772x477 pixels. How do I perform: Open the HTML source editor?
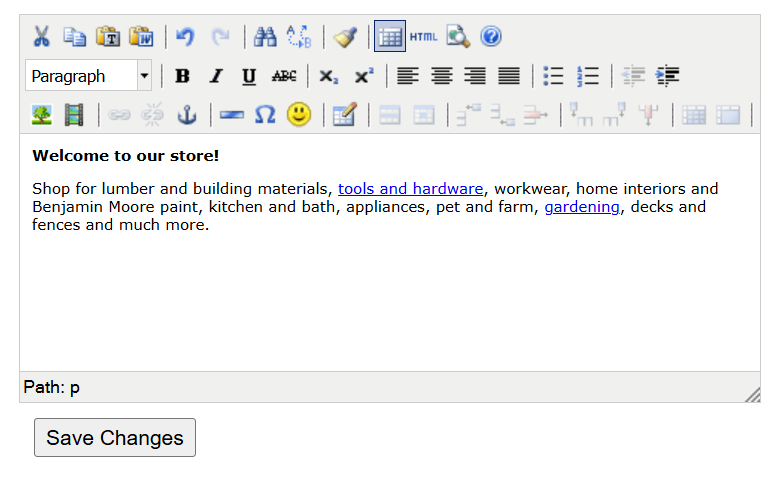423,37
